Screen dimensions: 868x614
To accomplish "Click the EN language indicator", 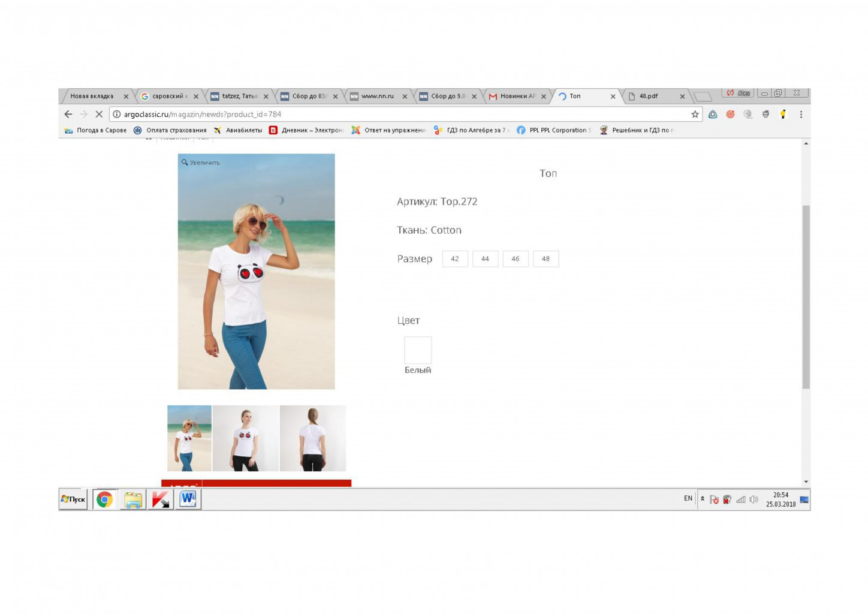I will (688, 498).
